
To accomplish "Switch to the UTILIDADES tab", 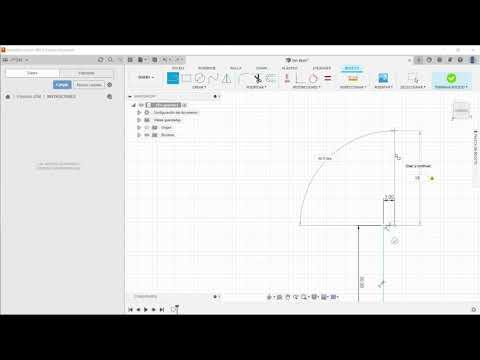I will tap(322, 68).
